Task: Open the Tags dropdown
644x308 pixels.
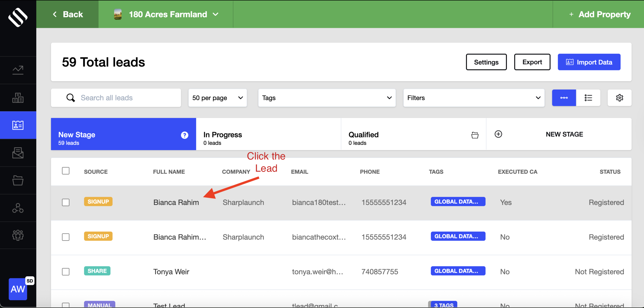Action: point(327,98)
